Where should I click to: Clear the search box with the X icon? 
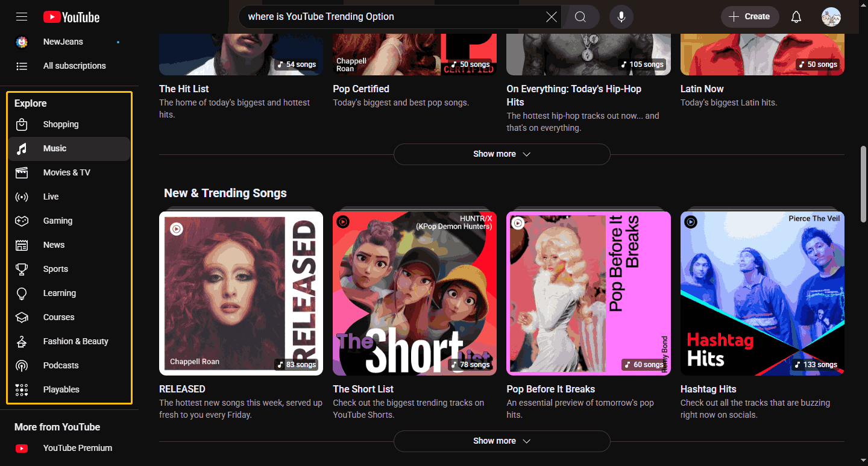tap(551, 17)
